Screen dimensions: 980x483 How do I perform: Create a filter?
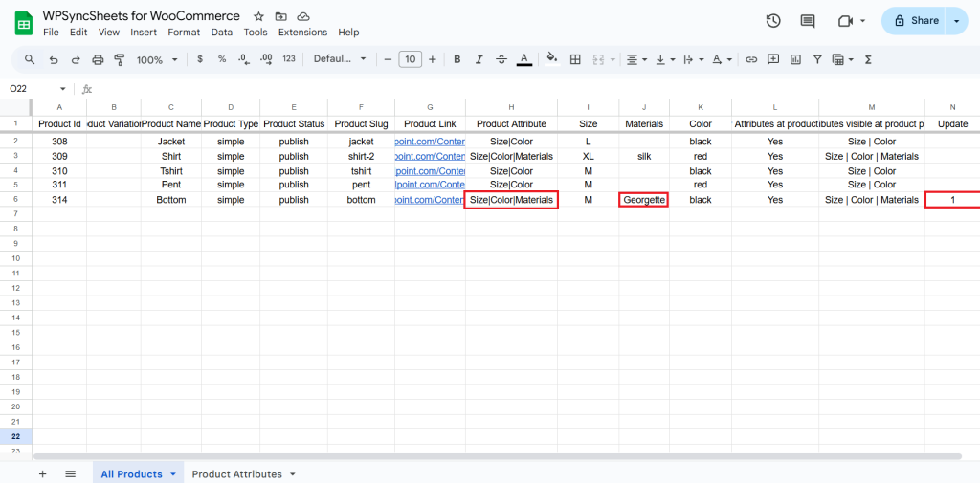pos(817,59)
